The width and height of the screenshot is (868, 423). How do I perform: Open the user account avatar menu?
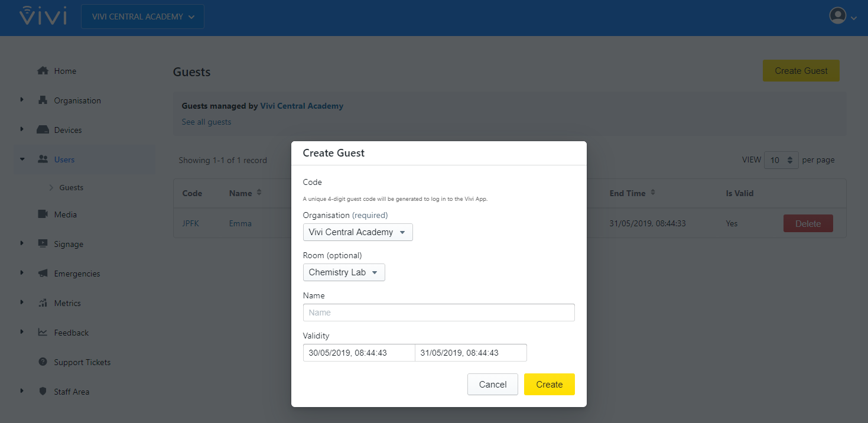(843, 16)
